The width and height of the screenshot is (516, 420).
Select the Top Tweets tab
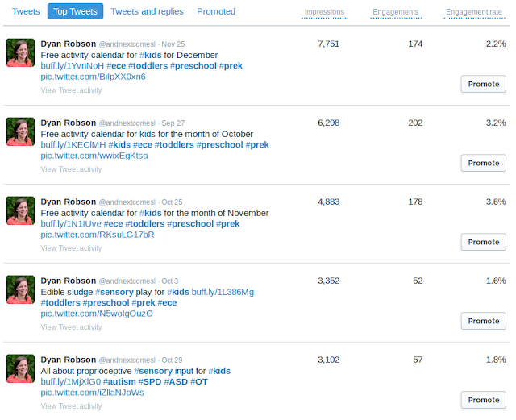[75, 11]
